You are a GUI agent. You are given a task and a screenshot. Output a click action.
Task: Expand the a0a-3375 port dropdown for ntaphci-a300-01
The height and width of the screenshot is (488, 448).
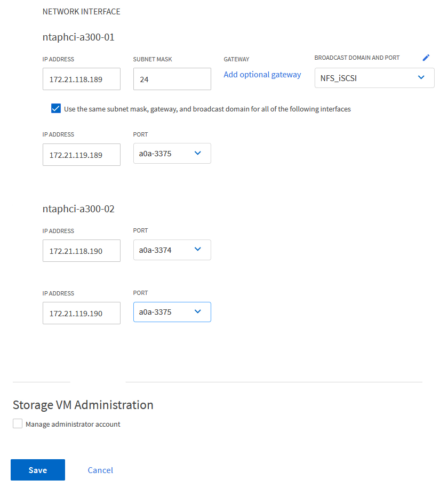click(172, 153)
